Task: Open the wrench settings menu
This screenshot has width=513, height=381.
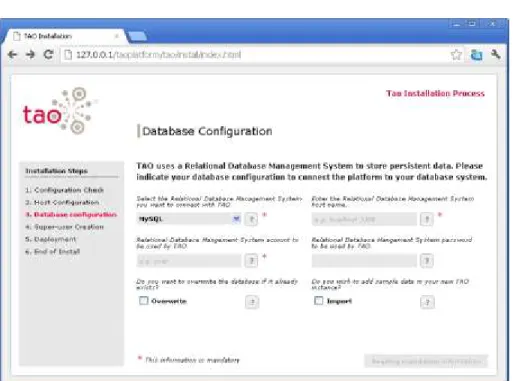Action: point(496,54)
